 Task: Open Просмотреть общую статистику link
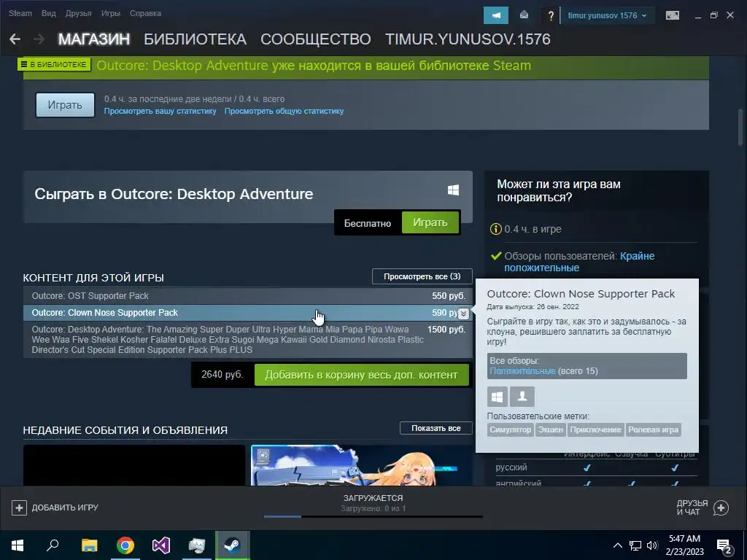[x=284, y=111]
